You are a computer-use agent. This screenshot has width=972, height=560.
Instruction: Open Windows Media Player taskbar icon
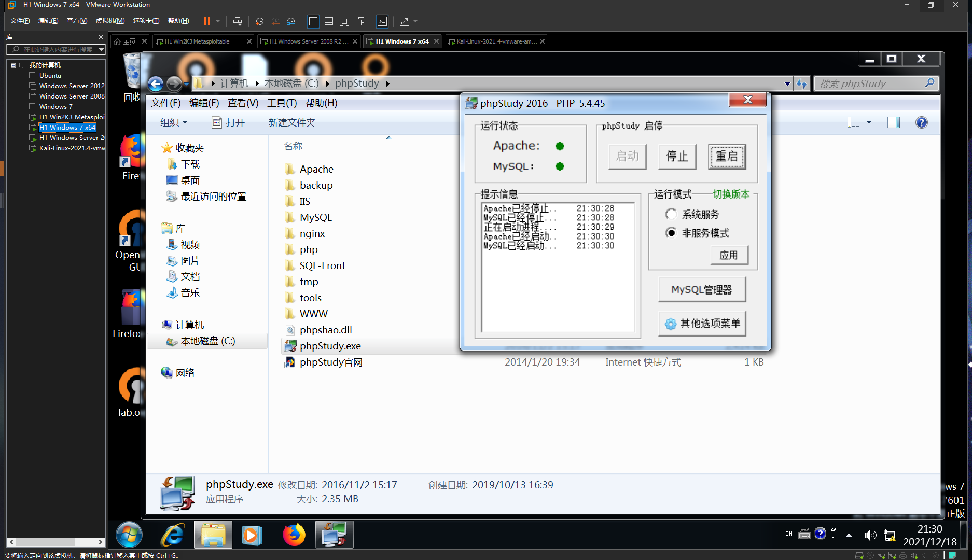pyautogui.click(x=252, y=535)
